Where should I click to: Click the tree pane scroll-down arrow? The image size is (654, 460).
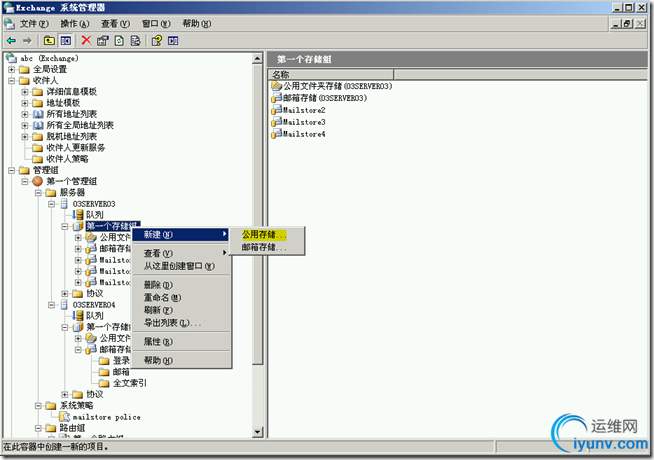coord(257,432)
